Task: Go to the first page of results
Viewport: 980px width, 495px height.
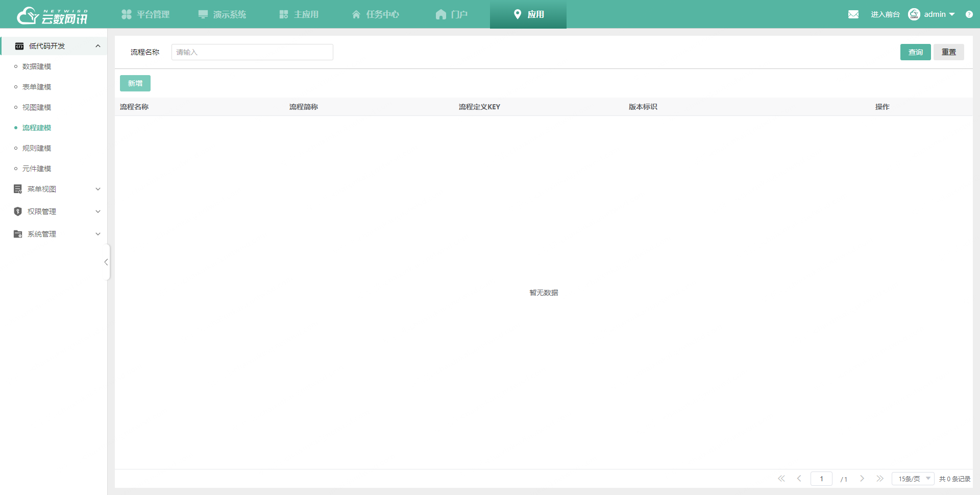Action: point(781,479)
